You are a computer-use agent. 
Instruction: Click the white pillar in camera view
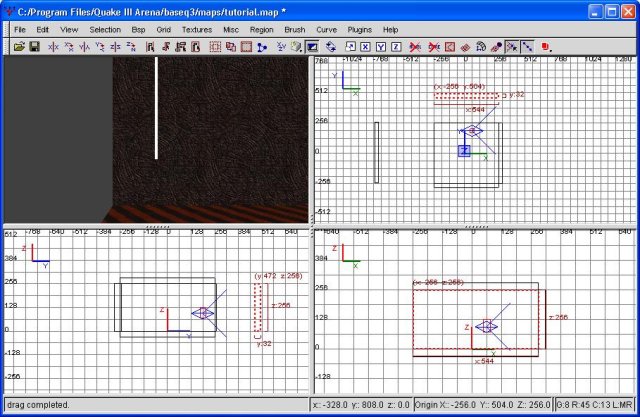(156, 108)
